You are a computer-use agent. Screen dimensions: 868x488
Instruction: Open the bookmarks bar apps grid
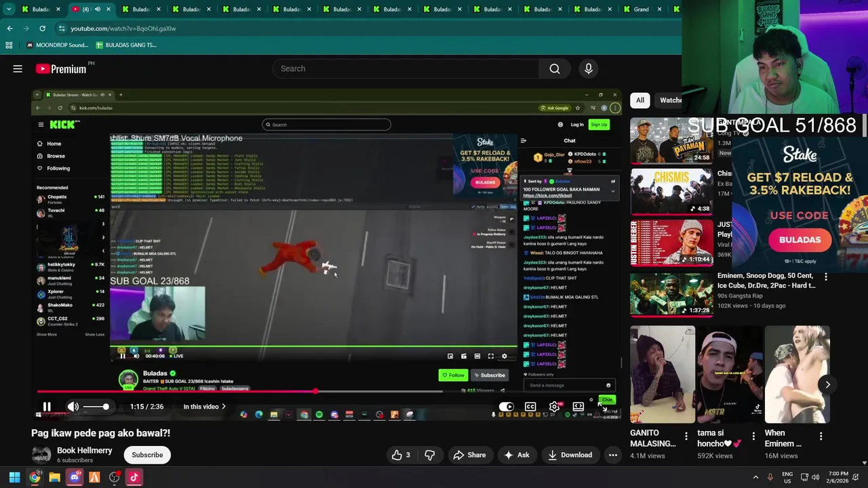point(9,45)
